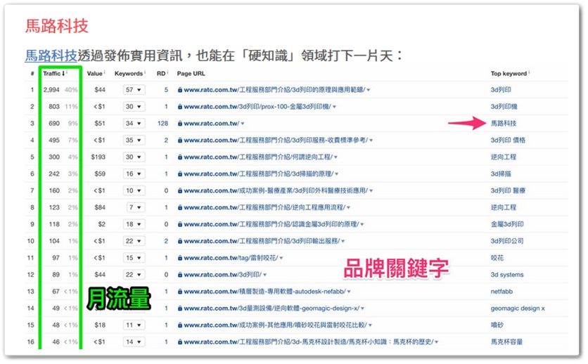The image size is (588, 364).
Task: Open the 10 keywords dropdown in row 7
Action: (x=134, y=191)
